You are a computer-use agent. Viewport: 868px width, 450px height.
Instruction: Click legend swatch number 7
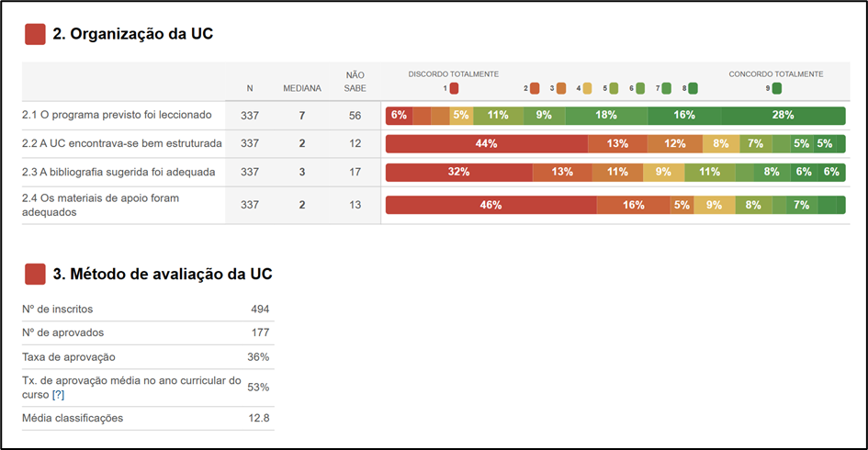click(666, 88)
